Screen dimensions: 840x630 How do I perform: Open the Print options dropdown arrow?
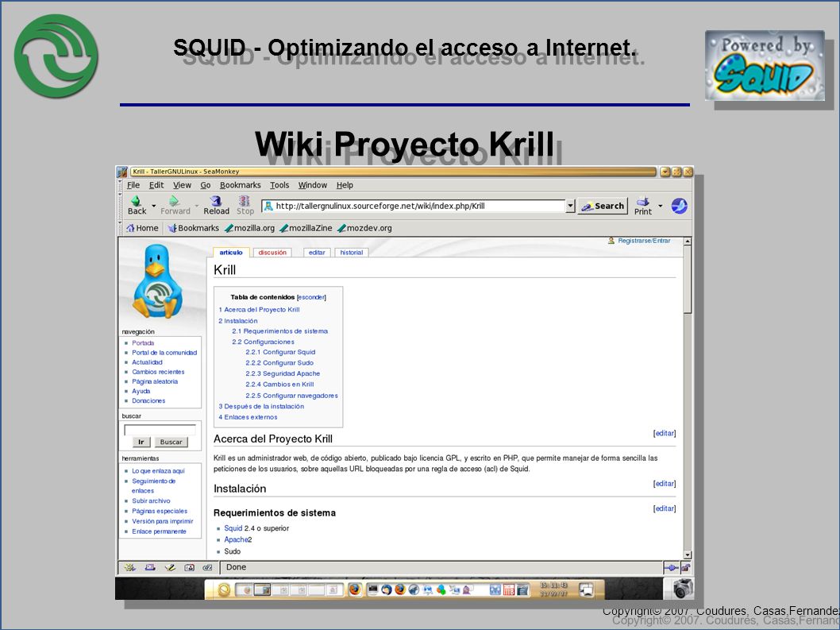click(x=660, y=206)
